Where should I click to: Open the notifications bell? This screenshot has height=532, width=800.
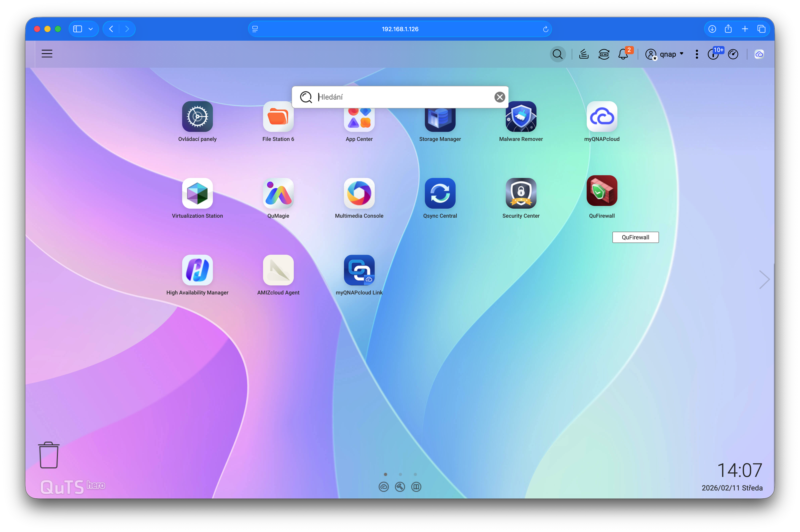point(623,54)
